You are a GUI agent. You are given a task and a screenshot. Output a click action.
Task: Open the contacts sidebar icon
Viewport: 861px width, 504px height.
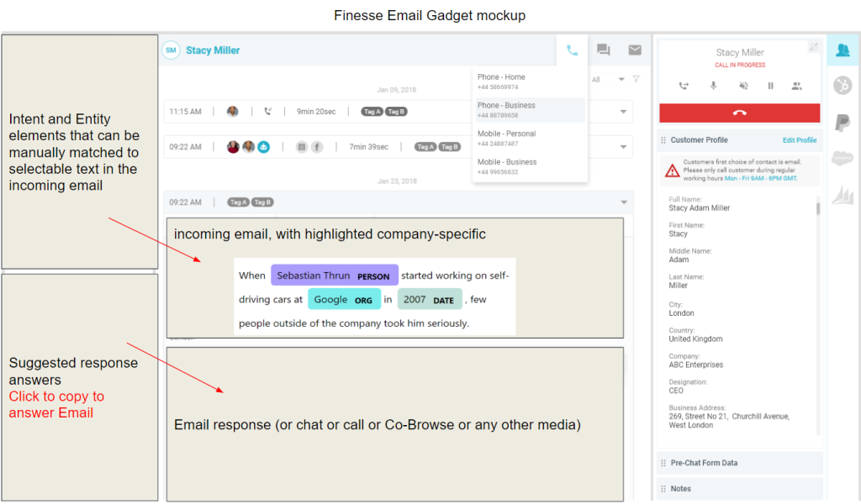click(x=842, y=50)
